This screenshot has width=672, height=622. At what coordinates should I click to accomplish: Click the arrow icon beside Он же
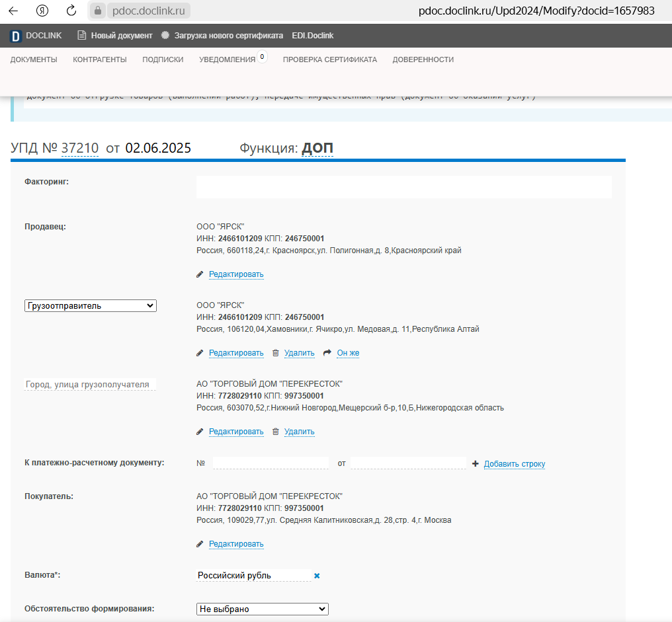[327, 353]
